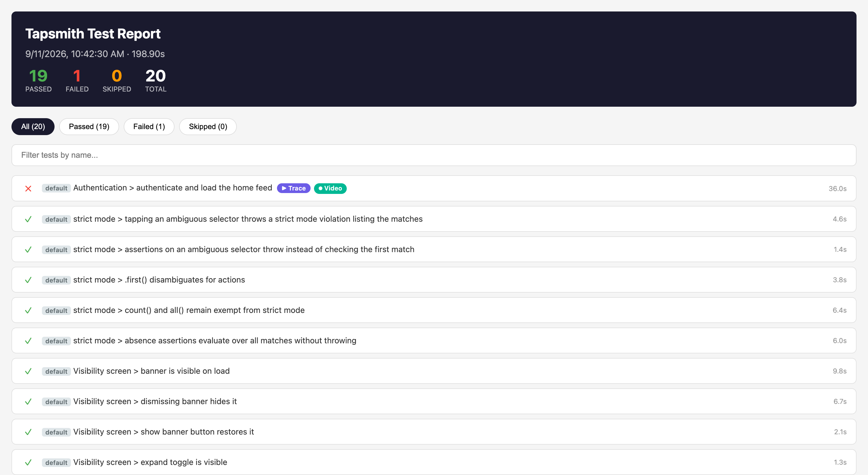868x475 pixels.
Task: Click the 4.6s duration value
Action: click(839, 219)
